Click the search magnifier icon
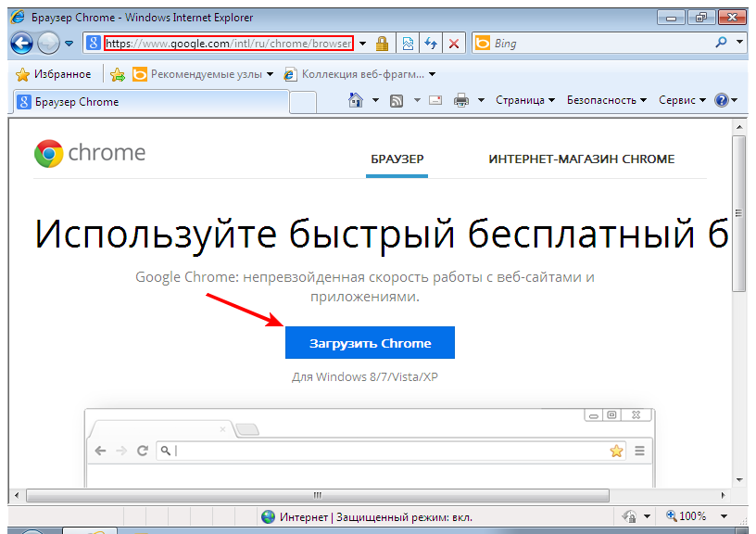This screenshot has width=756, height=534. pyautogui.click(x=722, y=43)
